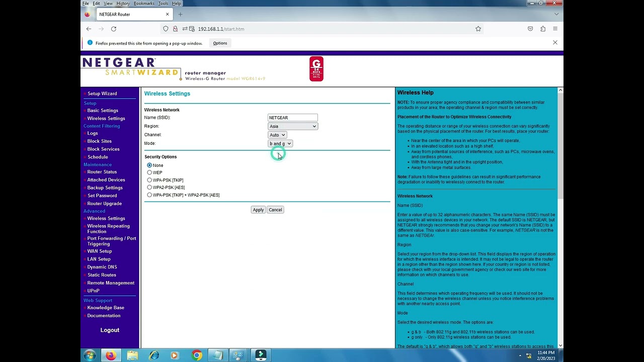Viewport: 644px width, 362px height.
Task: Launch Internet Explorer from the taskbar
Action: click(154, 355)
